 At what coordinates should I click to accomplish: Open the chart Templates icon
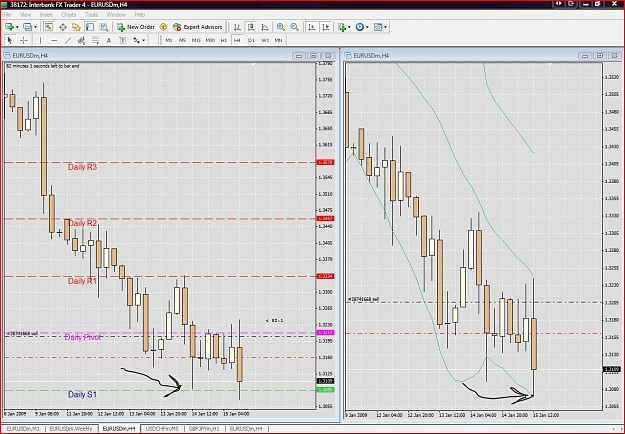(377, 27)
